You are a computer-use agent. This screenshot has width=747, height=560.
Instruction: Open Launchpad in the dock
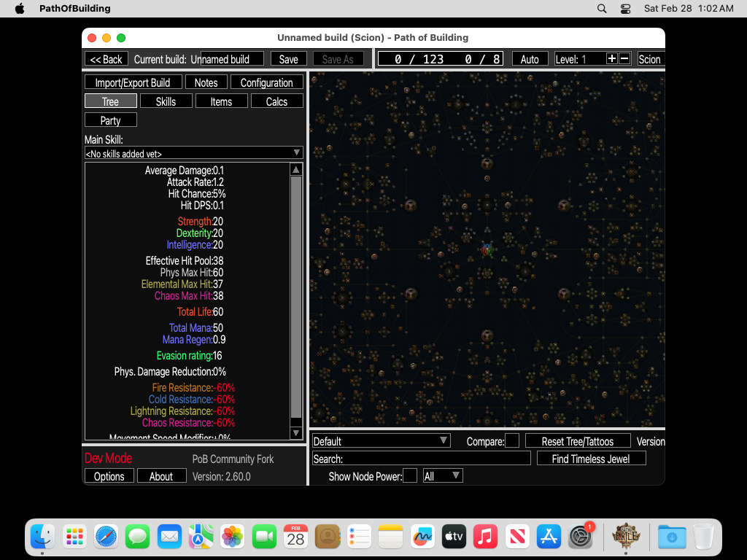[74, 537]
